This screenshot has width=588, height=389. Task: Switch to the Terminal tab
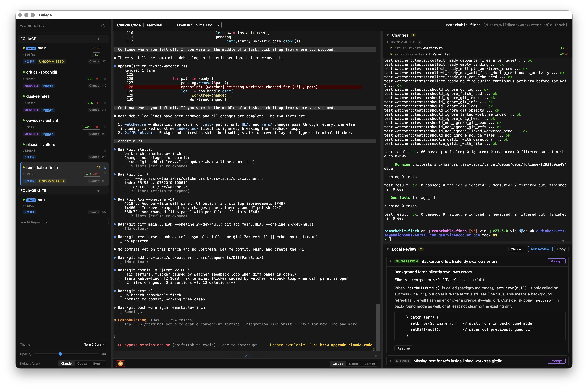click(x=154, y=25)
